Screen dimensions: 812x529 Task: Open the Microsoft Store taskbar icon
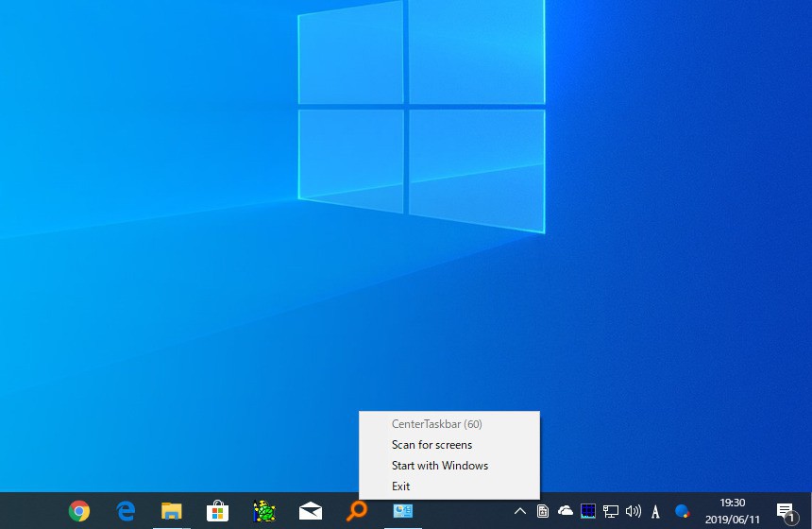click(x=217, y=511)
